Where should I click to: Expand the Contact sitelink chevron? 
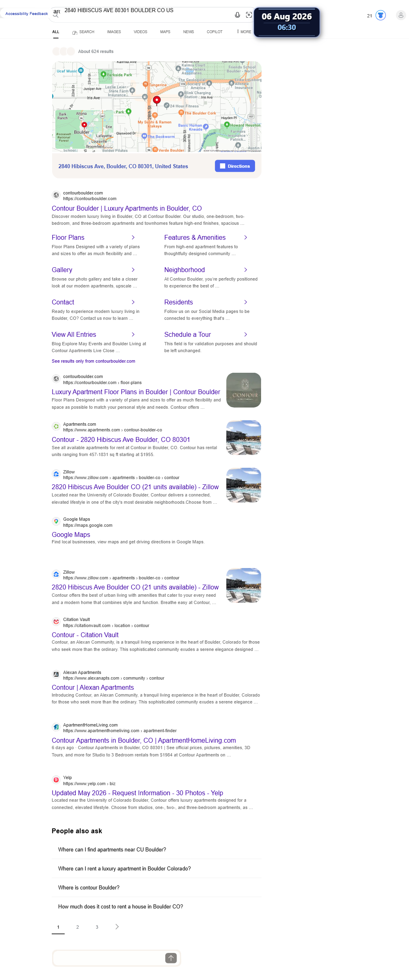point(133,302)
